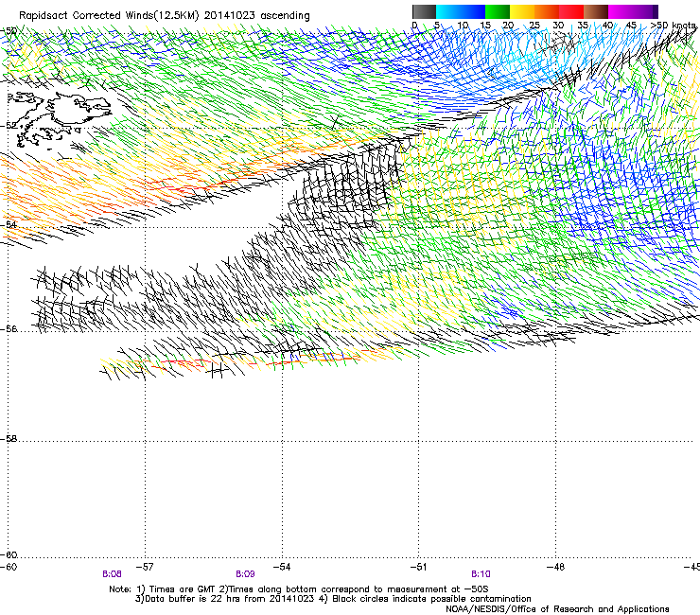Click the '>50 knots' legend label
The height and width of the screenshot is (615, 700).
coord(673,26)
